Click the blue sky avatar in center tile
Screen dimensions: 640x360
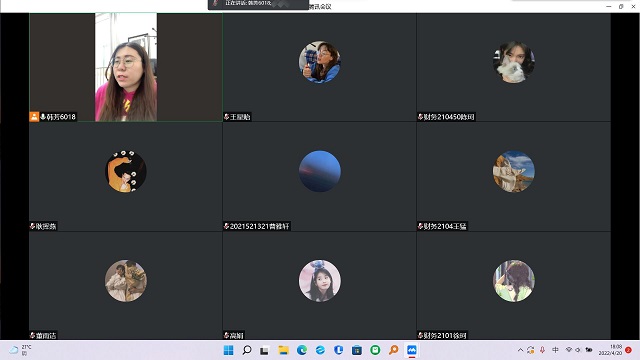320,171
